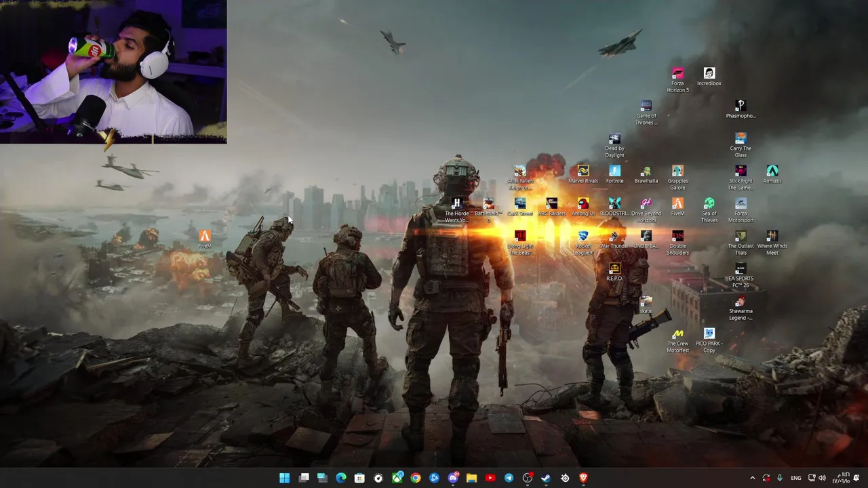
Task: Launch Incredibox from the desktop
Action: pyautogui.click(x=709, y=76)
